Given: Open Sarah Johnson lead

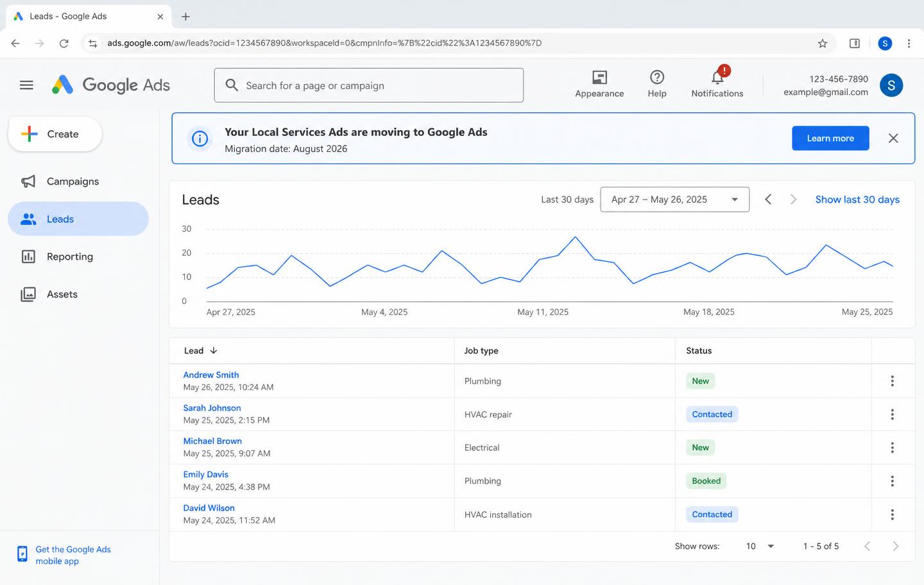Looking at the screenshot, I should click(212, 408).
